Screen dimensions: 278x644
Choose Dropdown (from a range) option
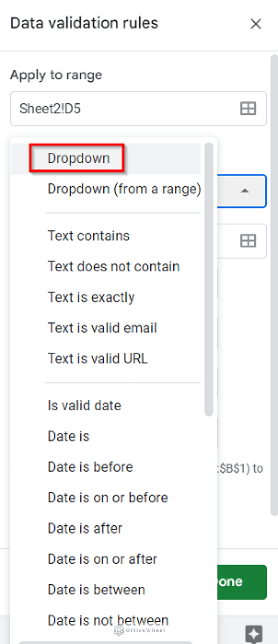tap(124, 188)
